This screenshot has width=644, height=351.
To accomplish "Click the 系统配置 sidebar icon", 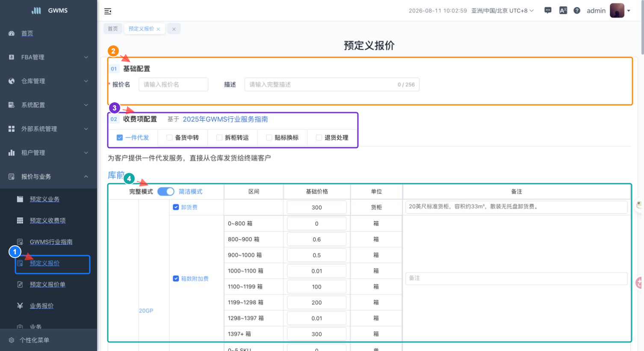I will pos(12,105).
